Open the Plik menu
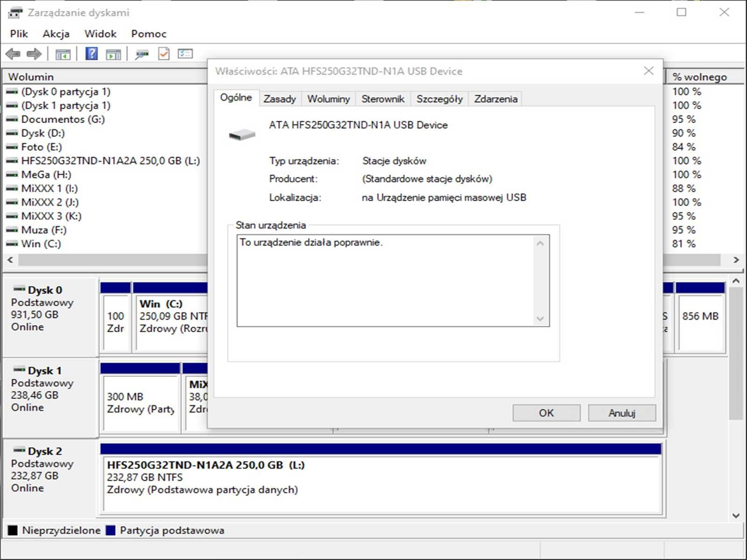The width and height of the screenshot is (747, 560). click(19, 34)
